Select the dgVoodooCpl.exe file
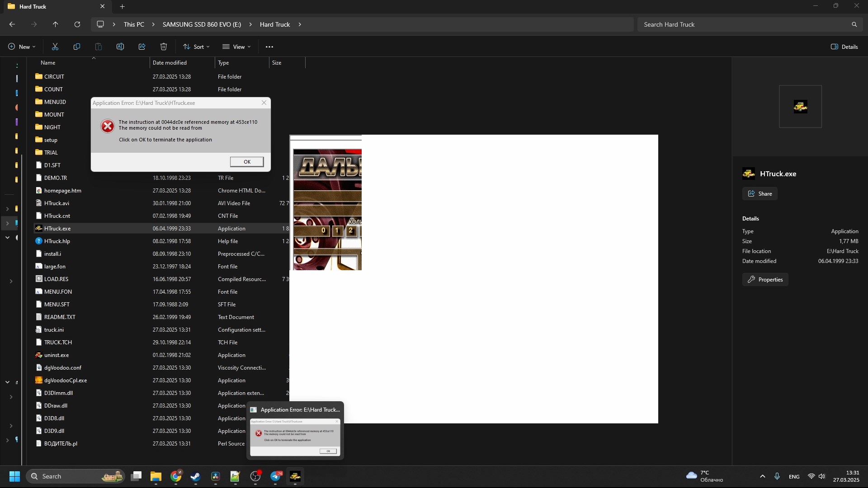The image size is (868, 488). (66, 380)
